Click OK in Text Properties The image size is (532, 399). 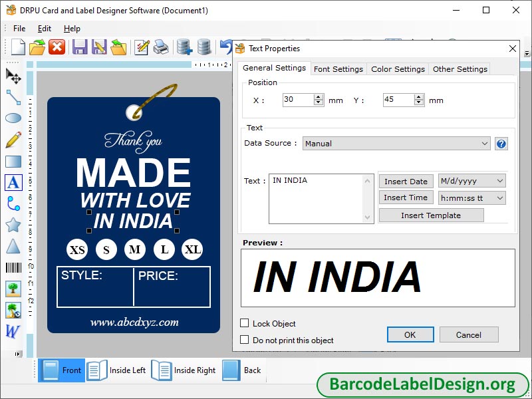pos(410,334)
